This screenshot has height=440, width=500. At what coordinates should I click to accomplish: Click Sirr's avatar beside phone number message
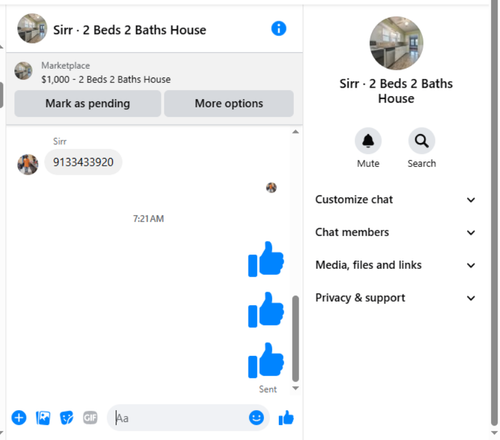tap(28, 164)
